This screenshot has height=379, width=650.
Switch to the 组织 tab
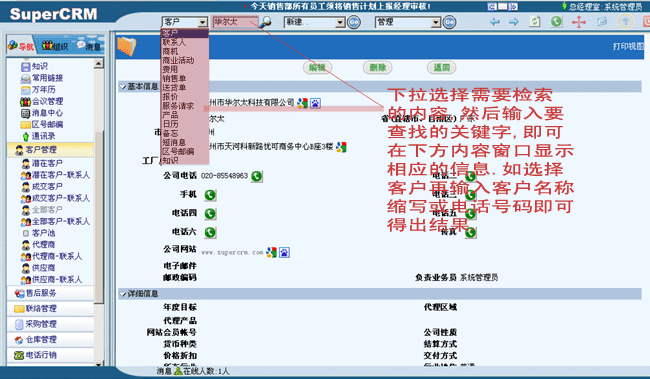[55, 46]
